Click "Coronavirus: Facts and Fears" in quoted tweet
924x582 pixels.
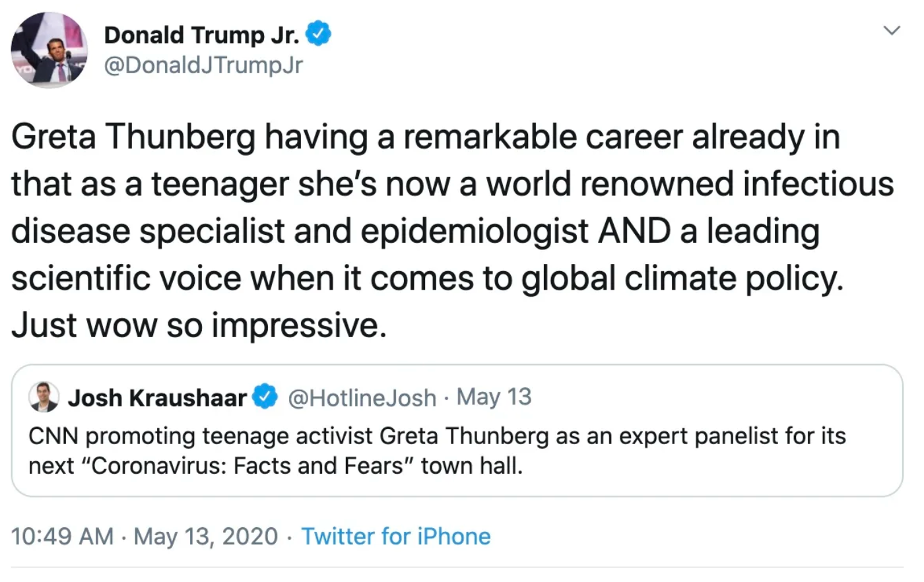[247, 466]
